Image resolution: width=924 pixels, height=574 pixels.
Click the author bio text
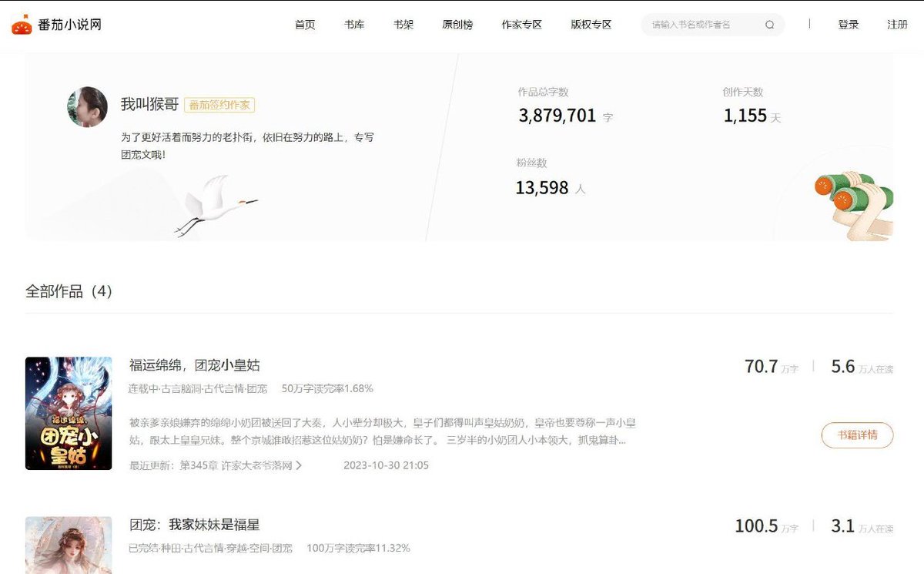[247, 146]
